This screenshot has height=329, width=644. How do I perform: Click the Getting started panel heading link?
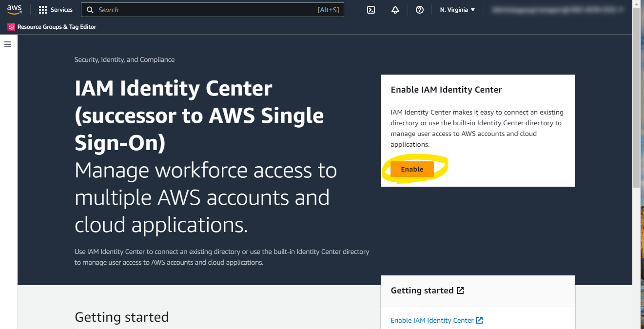(422, 290)
